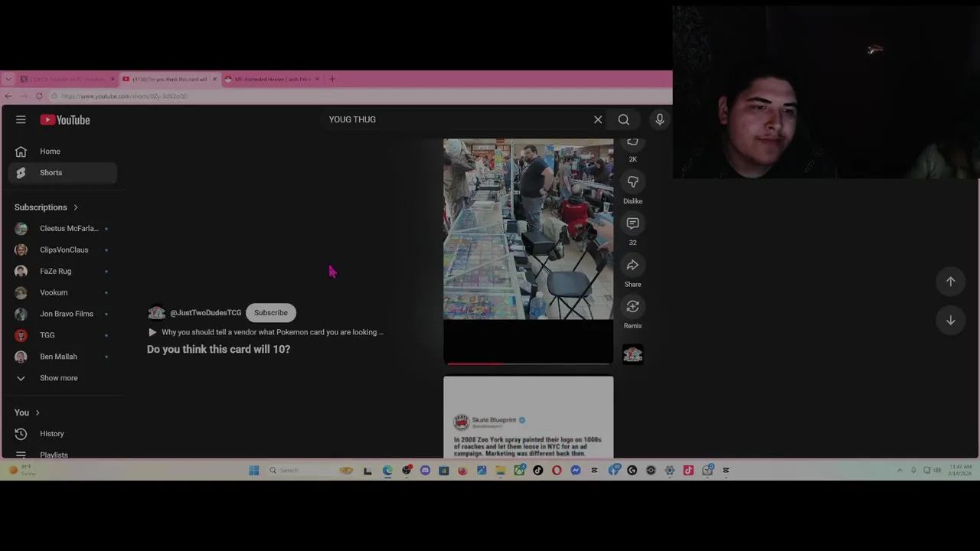Open History in the sidebar

point(63,434)
